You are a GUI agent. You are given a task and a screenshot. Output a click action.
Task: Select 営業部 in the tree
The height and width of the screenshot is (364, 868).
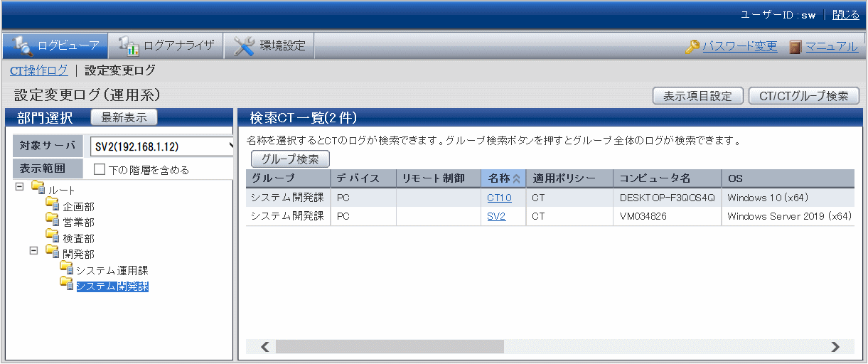pyautogui.click(x=78, y=223)
